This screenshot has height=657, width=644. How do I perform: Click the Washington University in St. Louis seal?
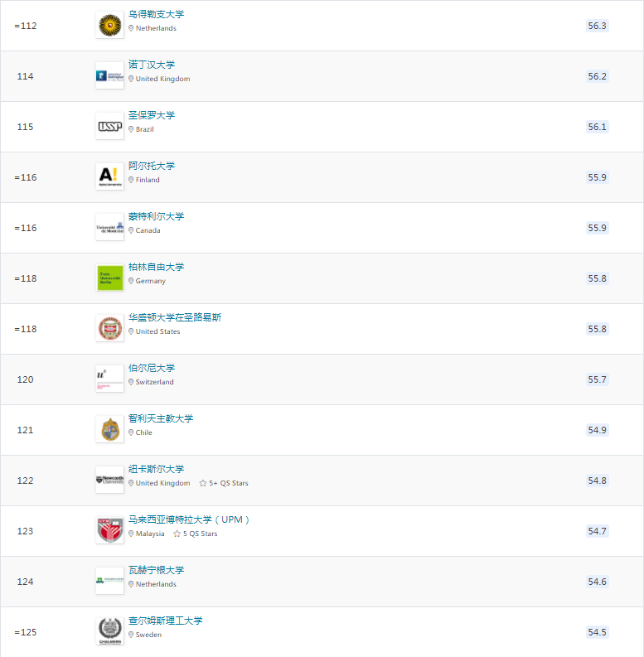click(x=110, y=328)
